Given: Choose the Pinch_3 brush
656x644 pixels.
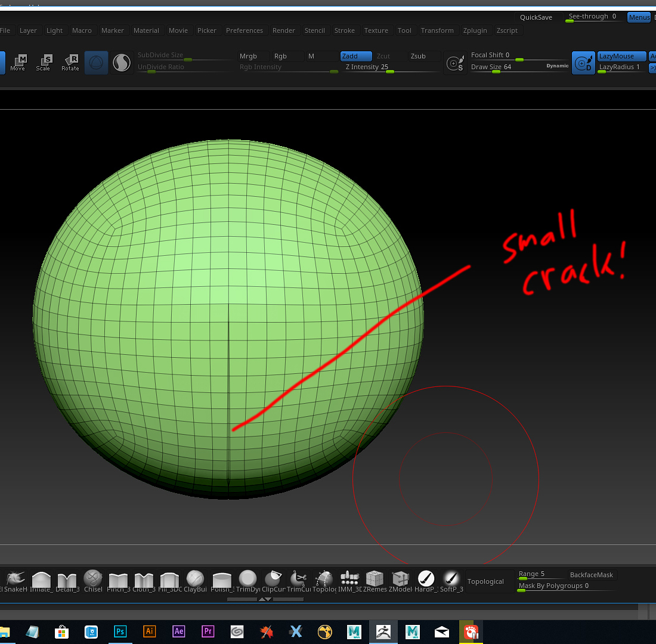Looking at the screenshot, I should [x=119, y=581].
